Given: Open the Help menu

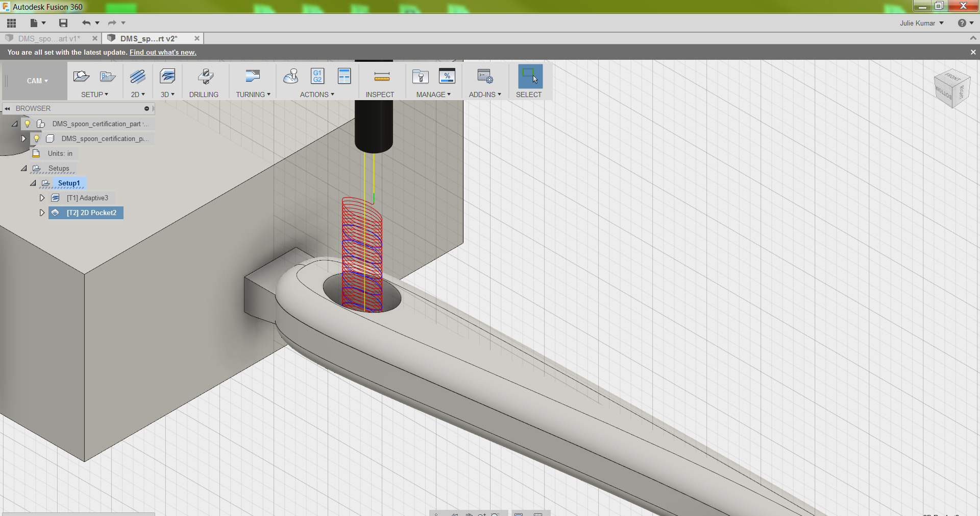Looking at the screenshot, I should (x=965, y=23).
